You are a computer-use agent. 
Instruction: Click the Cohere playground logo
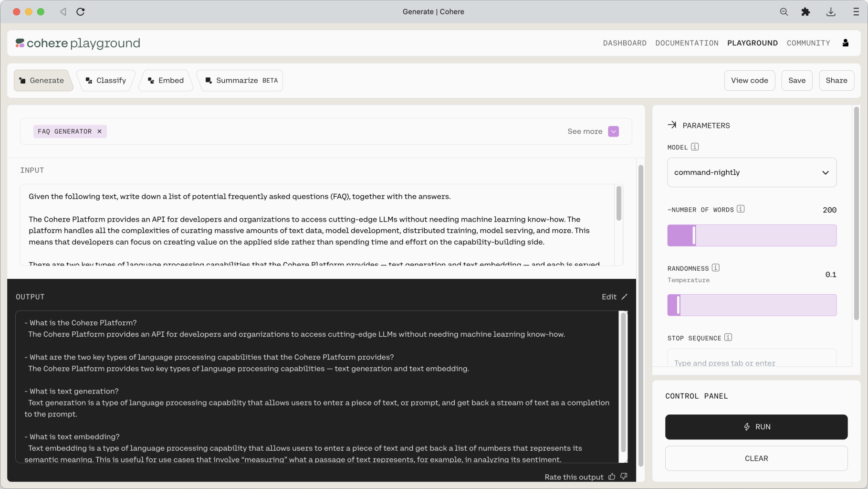tap(78, 43)
